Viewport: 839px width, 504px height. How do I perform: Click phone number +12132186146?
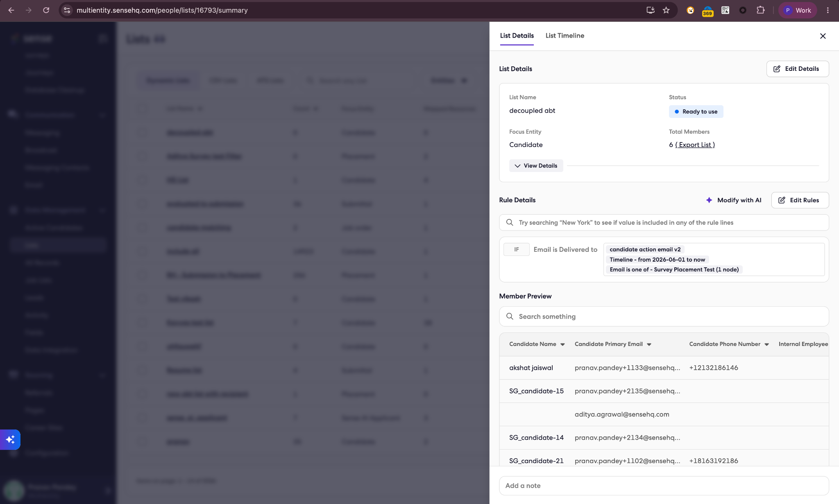click(713, 368)
